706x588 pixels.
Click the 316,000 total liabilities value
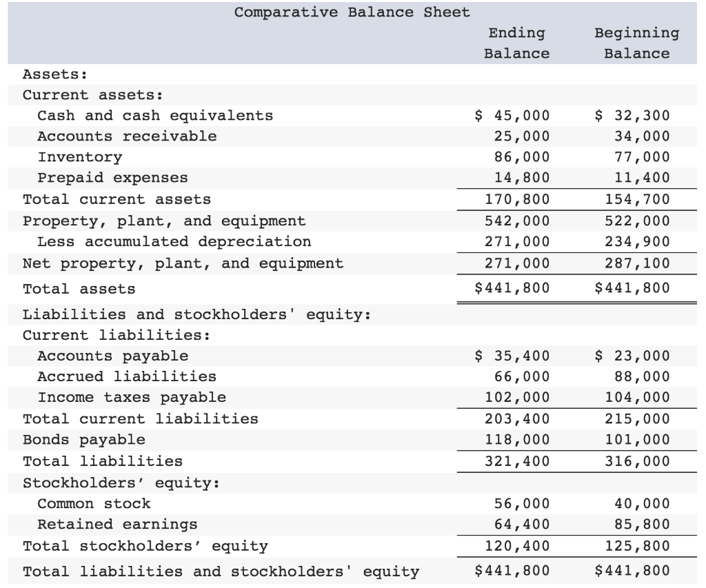click(x=638, y=461)
